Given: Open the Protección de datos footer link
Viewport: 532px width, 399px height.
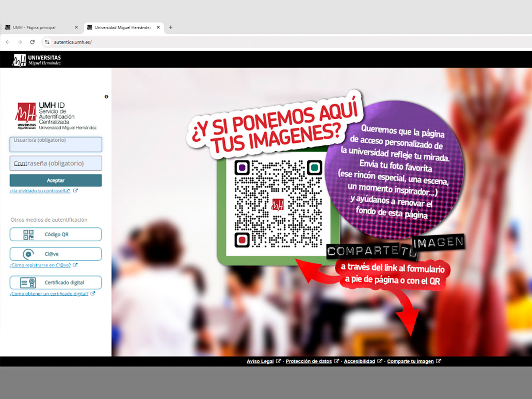Looking at the screenshot, I should pos(309,361).
